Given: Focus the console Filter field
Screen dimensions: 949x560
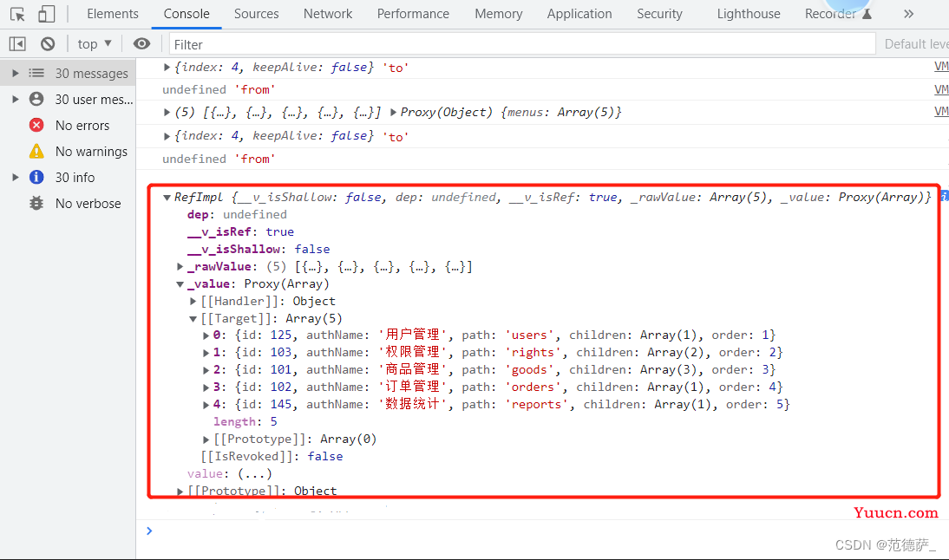Looking at the screenshot, I should click(x=521, y=44).
